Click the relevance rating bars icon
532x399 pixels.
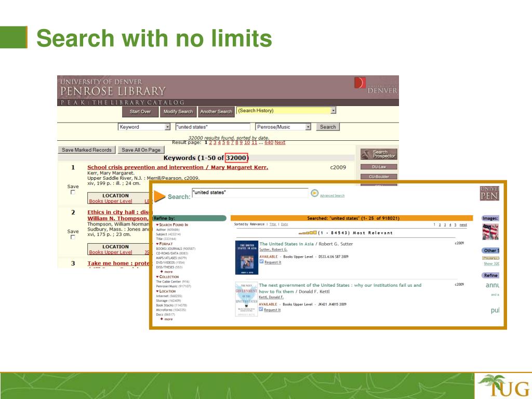pyautogui.click(x=308, y=233)
